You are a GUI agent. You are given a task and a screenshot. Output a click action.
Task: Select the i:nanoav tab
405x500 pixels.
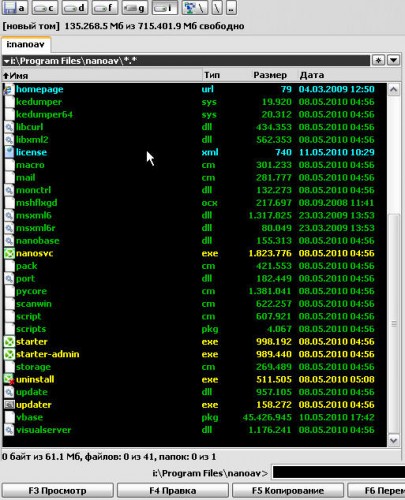click(26, 44)
